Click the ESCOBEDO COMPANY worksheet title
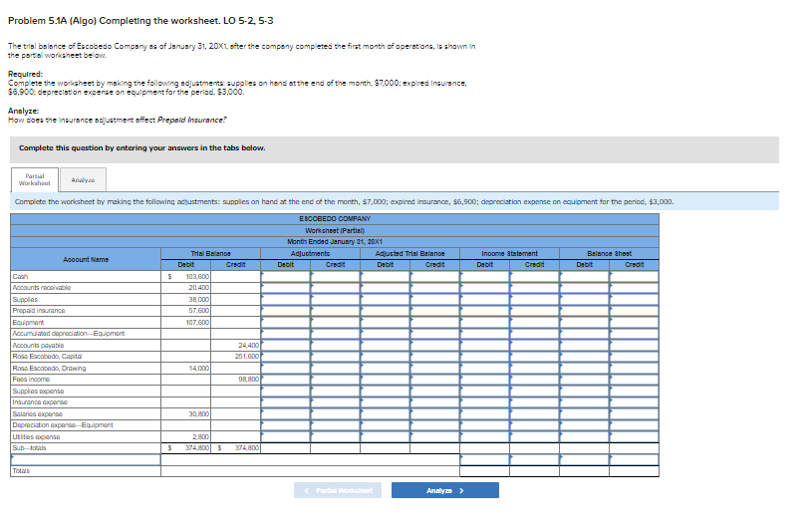This screenshot has width=808, height=532. pyautogui.click(x=335, y=219)
